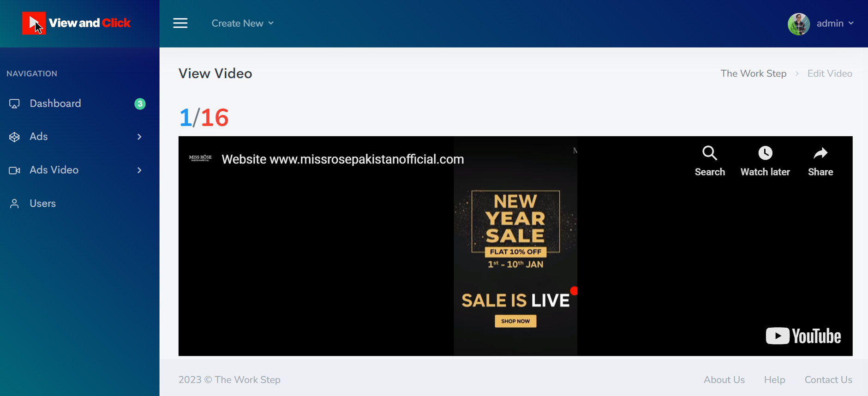This screenshot has height=396, width=868.
Task: Click the Users person icon
Action: point(14,204)
